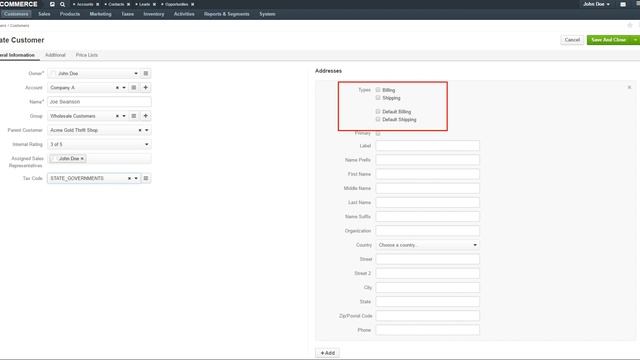Expand the Parent Customer dropdown arrow
The image size is (640, 360).
click(x=147, y=130)
